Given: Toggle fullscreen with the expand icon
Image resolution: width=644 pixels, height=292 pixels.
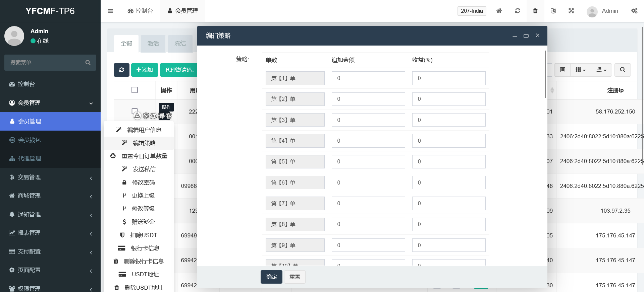Looking at the screenshot, I should coord(571,11).
